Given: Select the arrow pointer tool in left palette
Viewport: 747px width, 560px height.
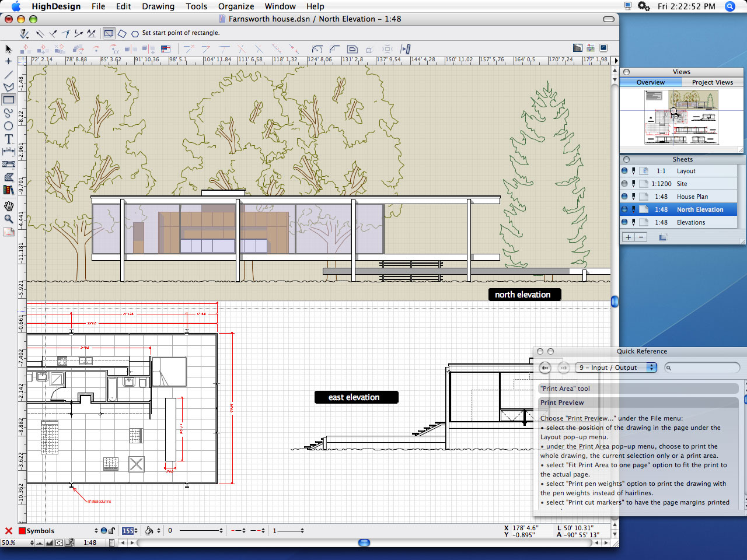Looking at the screenshot, I should point(8,49).
